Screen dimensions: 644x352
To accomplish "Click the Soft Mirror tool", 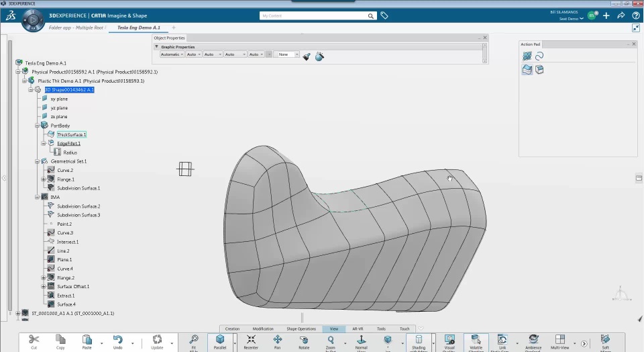I will [605, 342].
